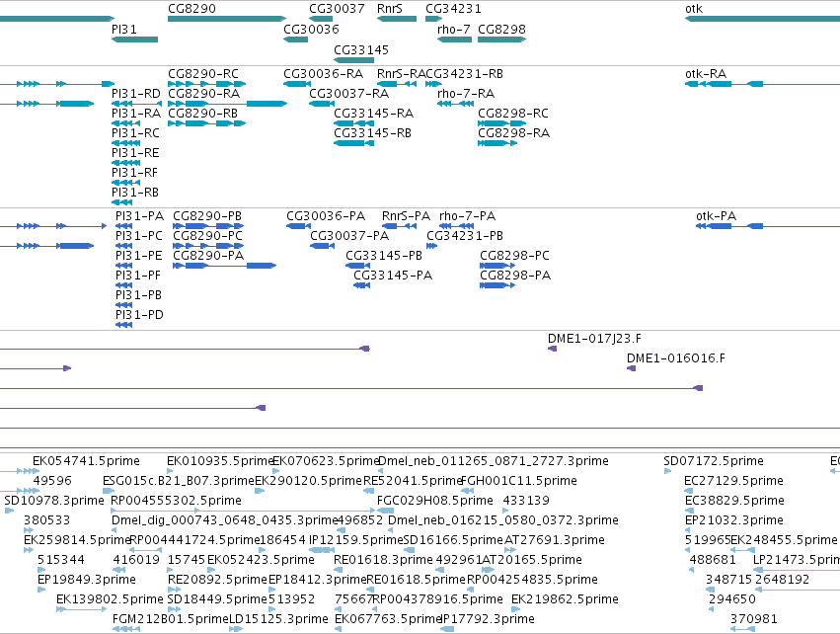Click the Pl31 gene feature
Viewport: 840px width, 634px height.
tap(134, 40)
